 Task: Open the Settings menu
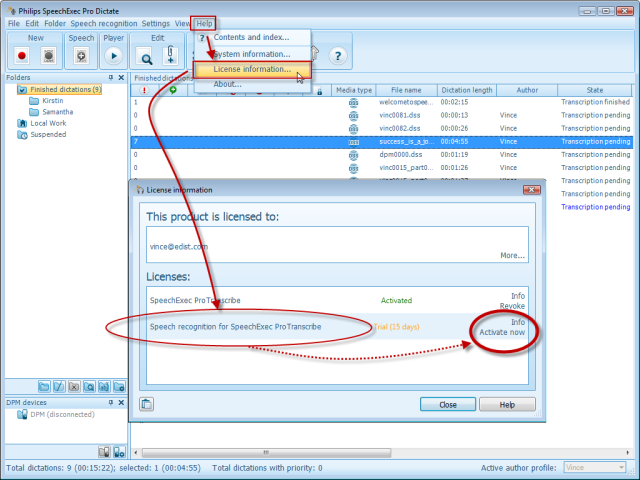tap(156, 24)
